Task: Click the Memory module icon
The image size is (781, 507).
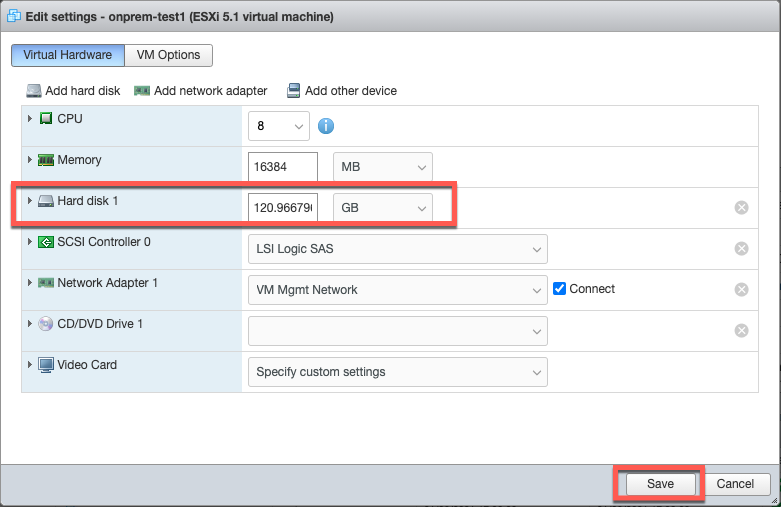Action: 46,160
